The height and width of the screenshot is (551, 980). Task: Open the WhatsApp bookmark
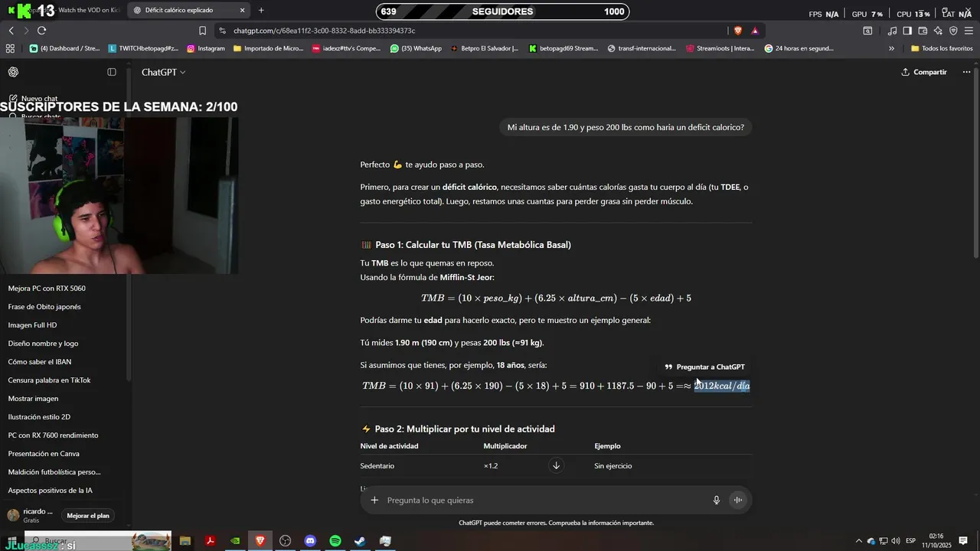(x=416, y=48)
